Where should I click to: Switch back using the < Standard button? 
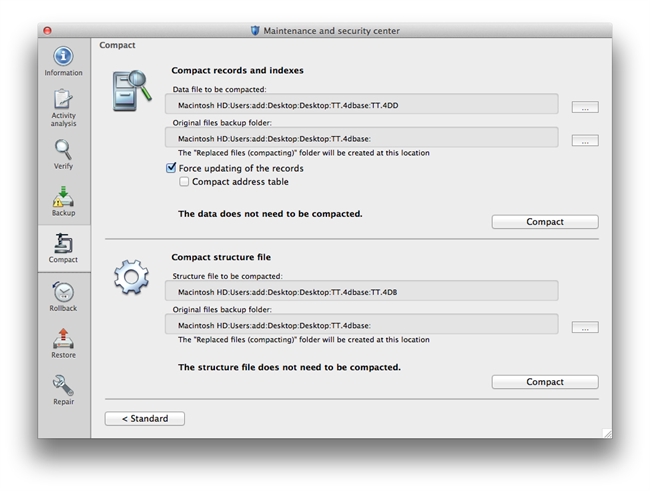(145, 418)
